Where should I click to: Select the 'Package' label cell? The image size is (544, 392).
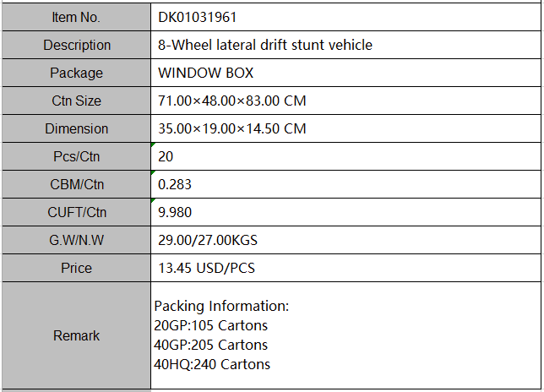point(76,73)
